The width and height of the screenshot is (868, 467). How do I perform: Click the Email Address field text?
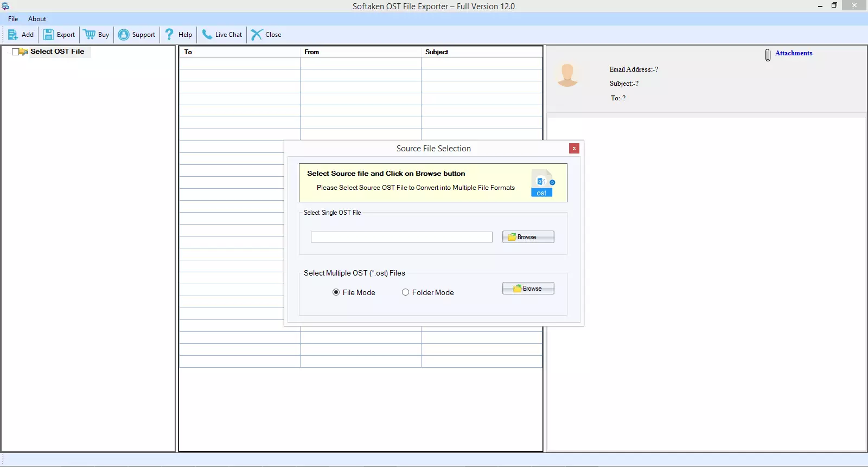click(634, 69)
